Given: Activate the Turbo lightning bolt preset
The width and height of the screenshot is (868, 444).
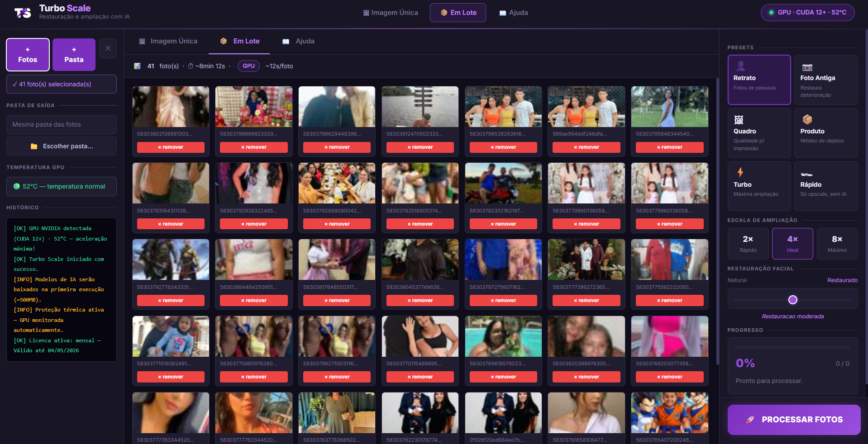Looking at the screenshot, I should click(740, 172).
